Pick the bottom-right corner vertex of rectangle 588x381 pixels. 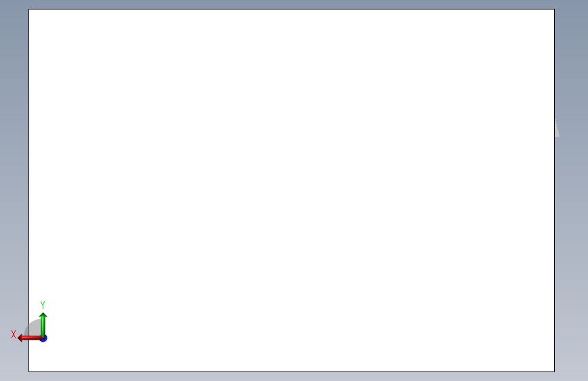555,372
